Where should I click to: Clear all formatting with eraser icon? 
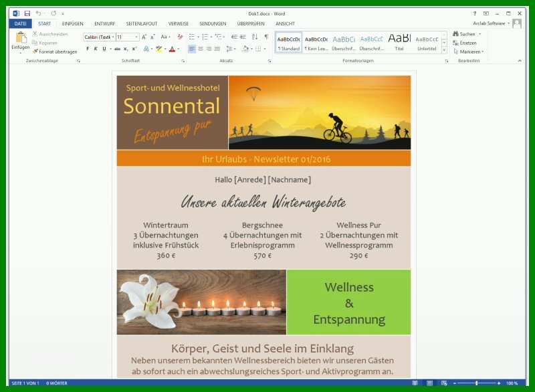pos(180,37)
